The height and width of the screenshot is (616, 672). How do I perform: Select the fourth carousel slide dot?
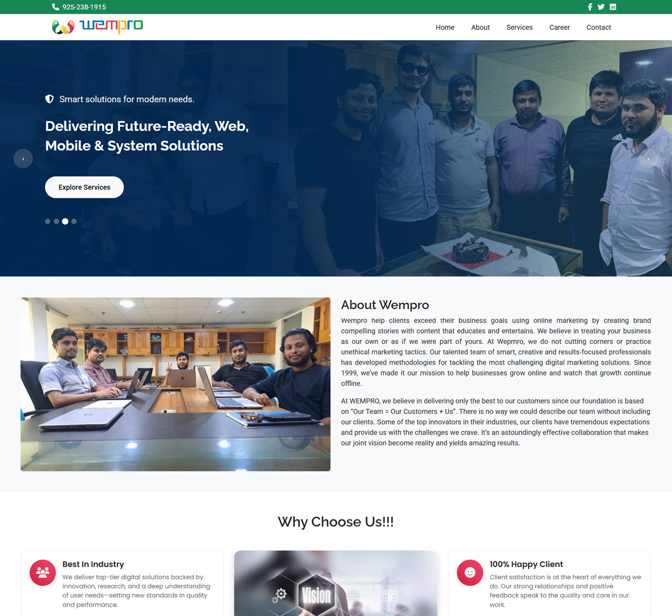pos(74,222)
